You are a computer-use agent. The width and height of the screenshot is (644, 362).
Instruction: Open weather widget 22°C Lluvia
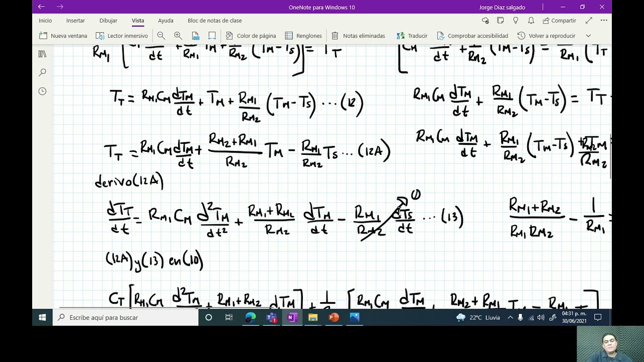point(478,317)
